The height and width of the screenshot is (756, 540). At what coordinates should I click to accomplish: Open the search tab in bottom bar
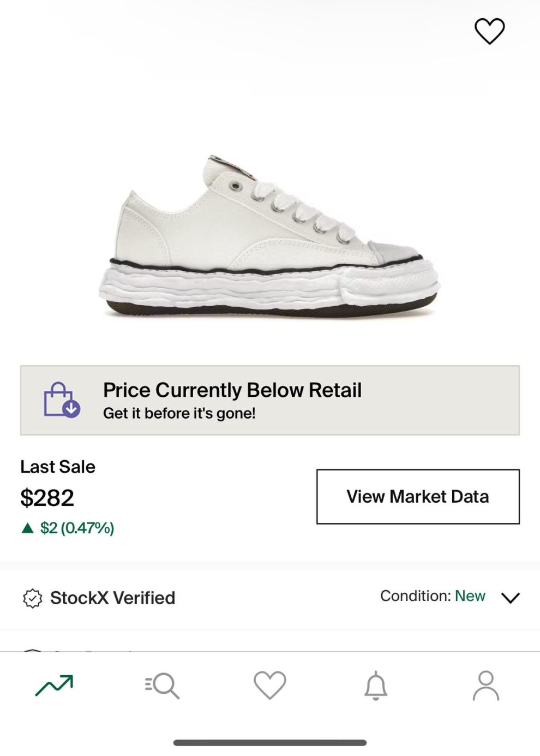[162, 686]
